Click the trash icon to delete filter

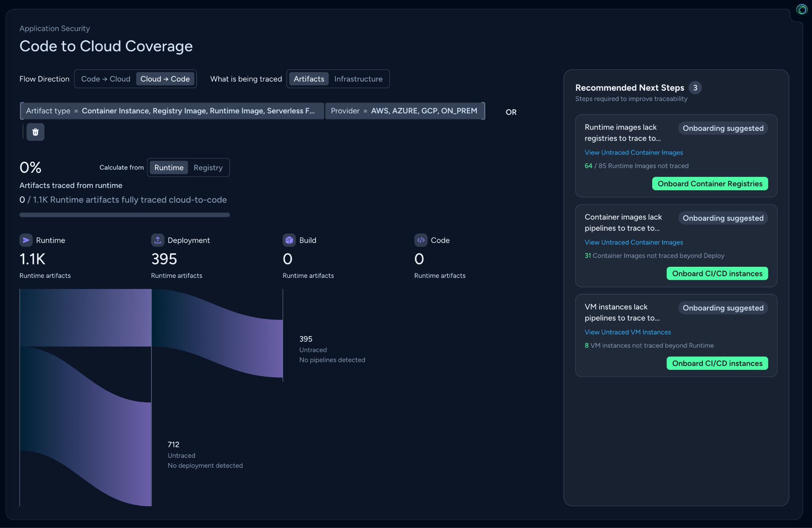coord(35,132)
